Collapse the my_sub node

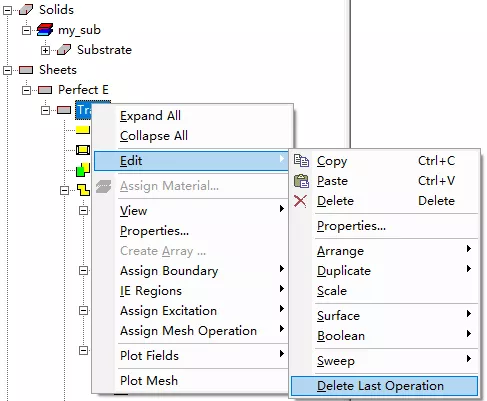(x=26, y=30)
